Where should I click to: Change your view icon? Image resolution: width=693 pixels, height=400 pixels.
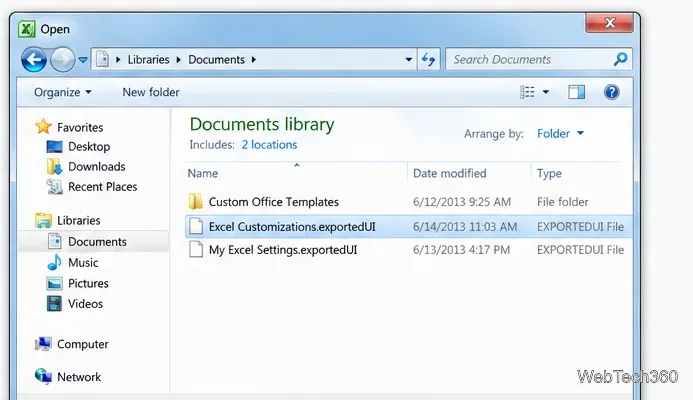point(527,92)
